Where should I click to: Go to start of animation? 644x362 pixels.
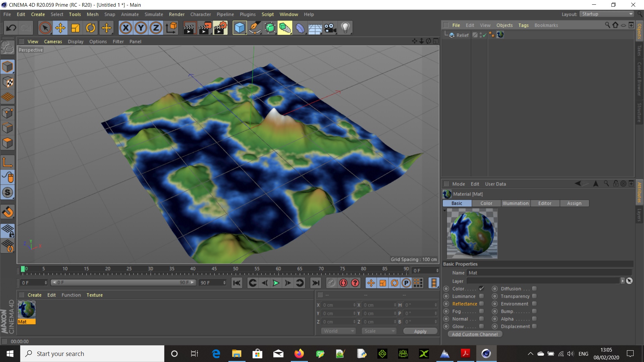237,283
